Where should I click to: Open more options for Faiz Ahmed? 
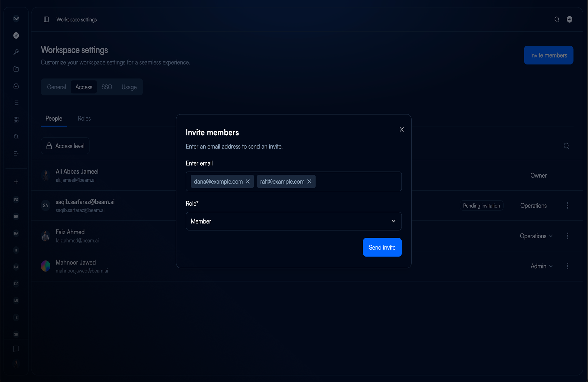pyautogui.click(x=567, y=236)
